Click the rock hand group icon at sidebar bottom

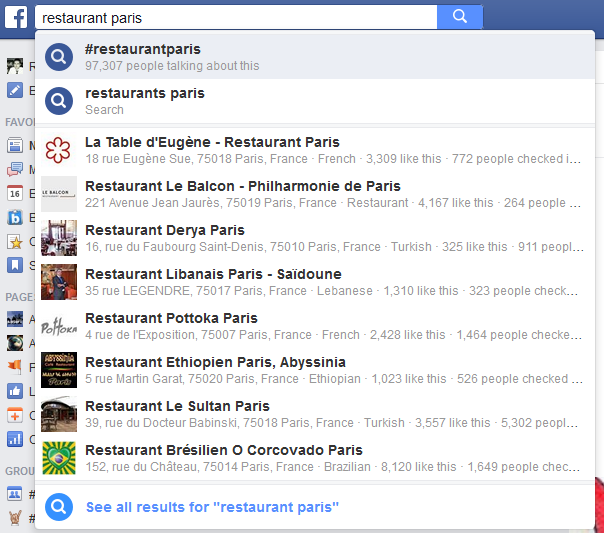(15, 518)
